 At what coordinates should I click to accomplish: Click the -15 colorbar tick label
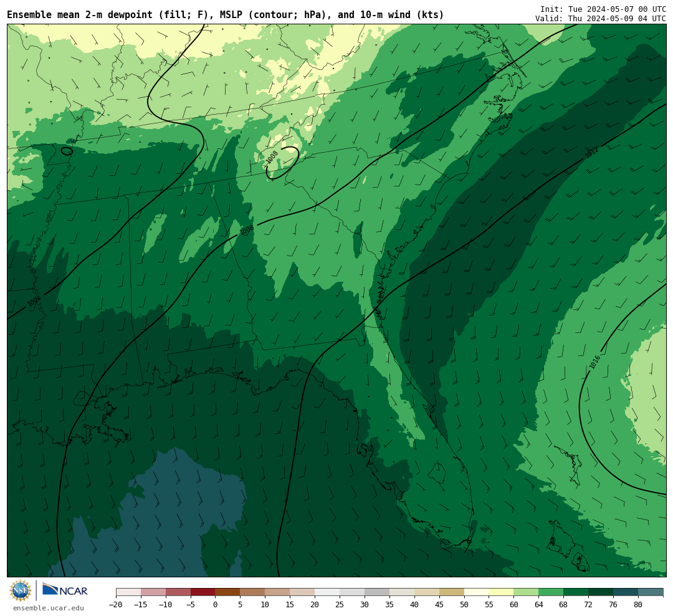click(141, 605)
